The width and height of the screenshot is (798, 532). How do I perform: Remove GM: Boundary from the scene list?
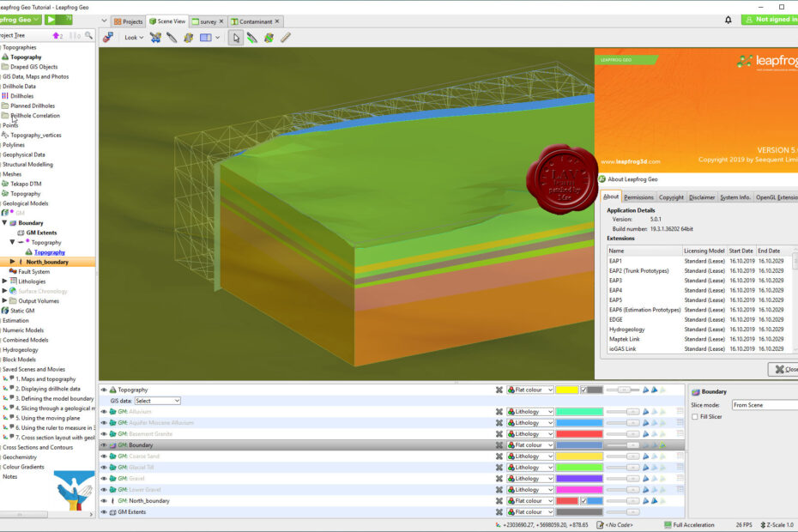(499, 445)
